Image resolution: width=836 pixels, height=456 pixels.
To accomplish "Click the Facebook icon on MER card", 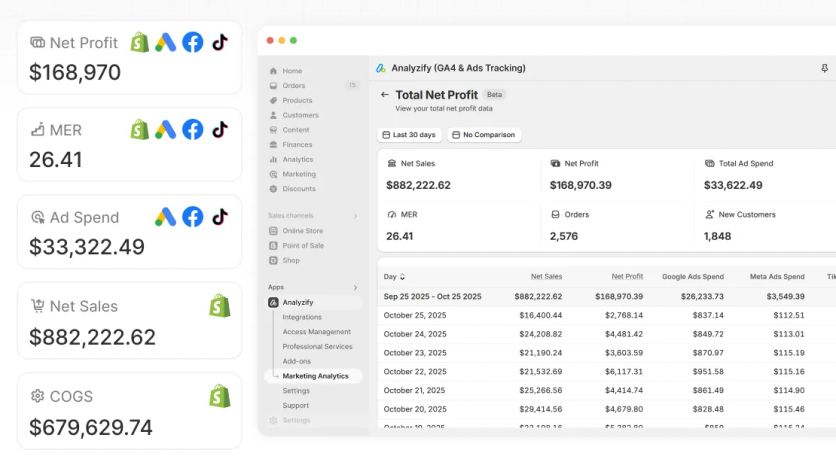I will pyautogui.click(x=192, y=130).
